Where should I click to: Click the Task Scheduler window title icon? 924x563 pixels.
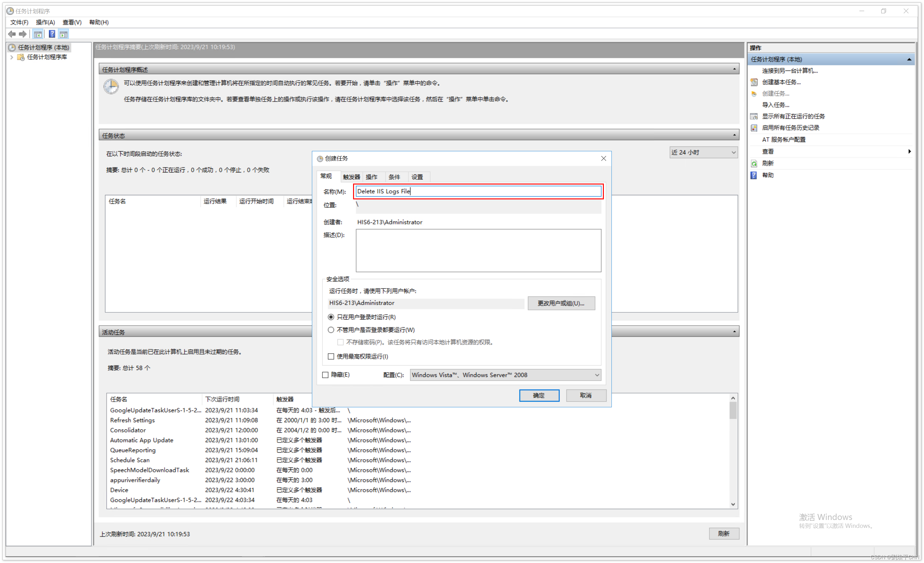[x=10, y=11]
